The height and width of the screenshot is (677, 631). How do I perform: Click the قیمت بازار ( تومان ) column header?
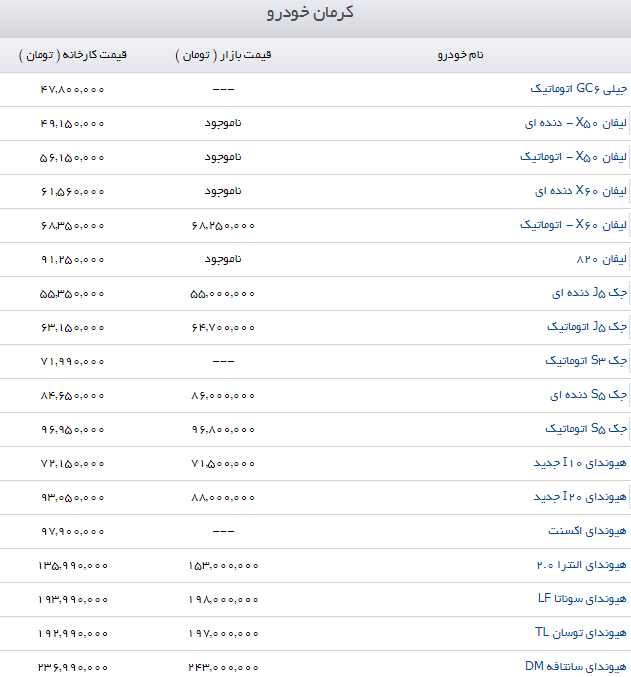pos(223,55)
